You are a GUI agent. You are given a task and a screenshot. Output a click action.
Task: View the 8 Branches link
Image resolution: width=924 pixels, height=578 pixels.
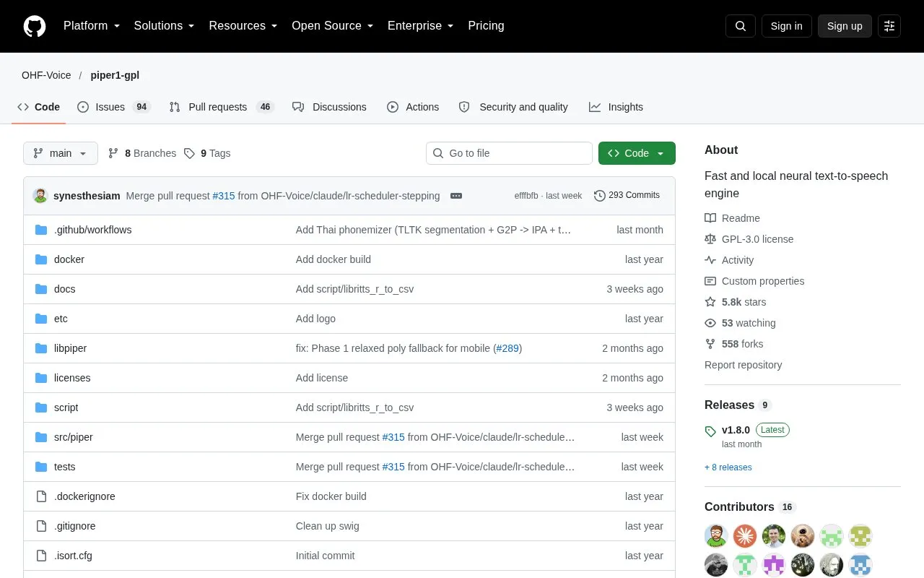[x=142, y=153]
